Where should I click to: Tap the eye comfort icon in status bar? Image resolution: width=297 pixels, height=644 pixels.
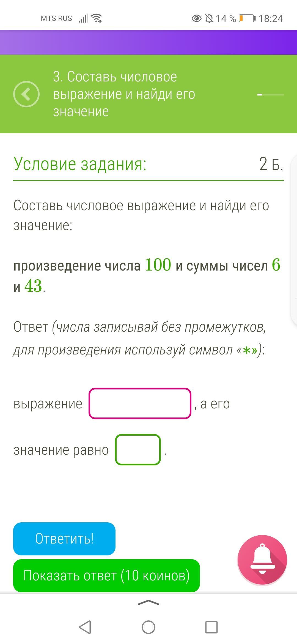[x=196, y=18]
